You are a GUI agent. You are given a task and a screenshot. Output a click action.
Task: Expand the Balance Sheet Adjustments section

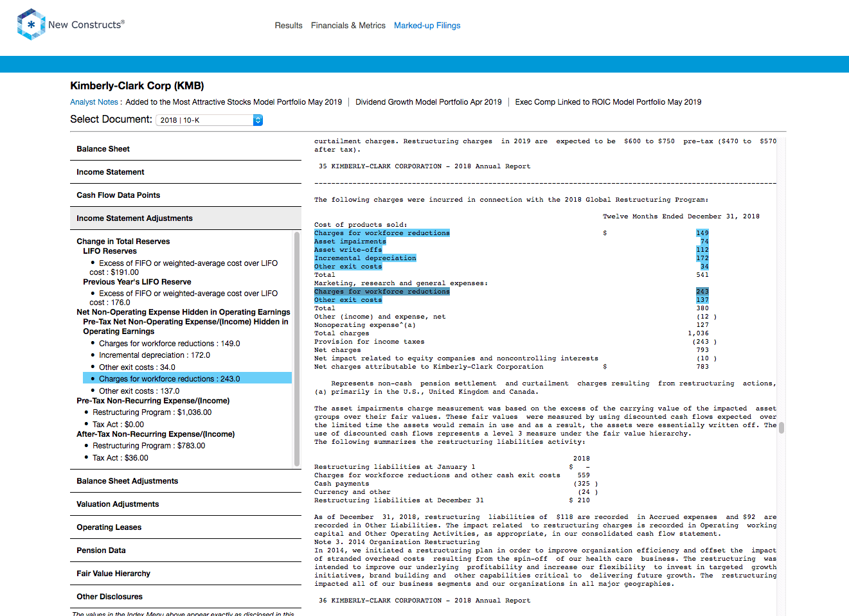(186, 481)
